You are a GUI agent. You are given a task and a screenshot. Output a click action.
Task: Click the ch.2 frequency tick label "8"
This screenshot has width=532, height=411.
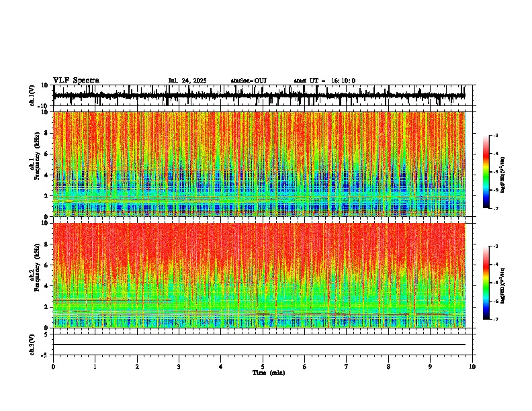(x=46, y=244)
